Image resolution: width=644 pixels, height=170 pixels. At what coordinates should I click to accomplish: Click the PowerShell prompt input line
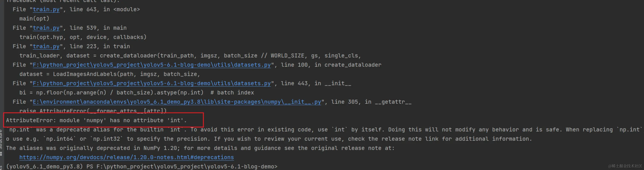click(142, 167)
